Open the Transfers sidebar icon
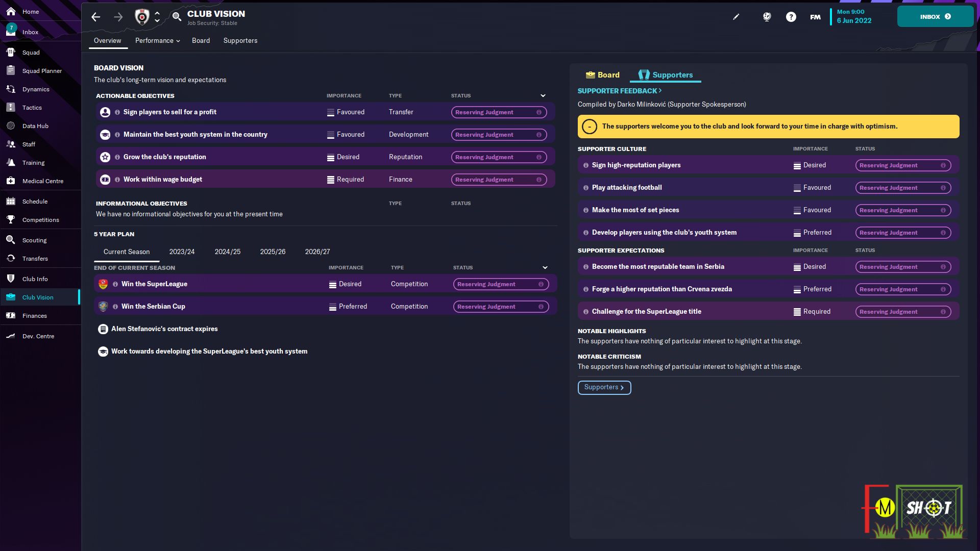The image size is (980, 551). [x=11, y=259]
